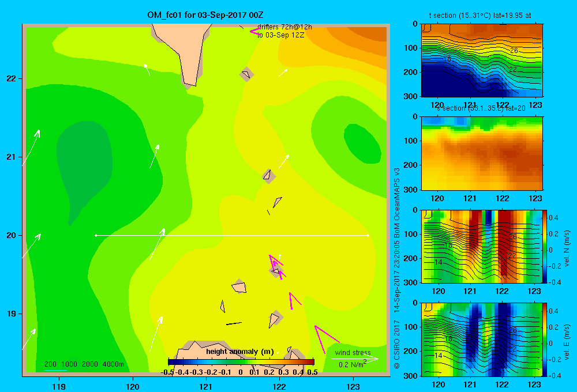Viewport: 577px width, 392px height.
Task: Click the "26" isotherm label in t section
Action: pos(514,50)
